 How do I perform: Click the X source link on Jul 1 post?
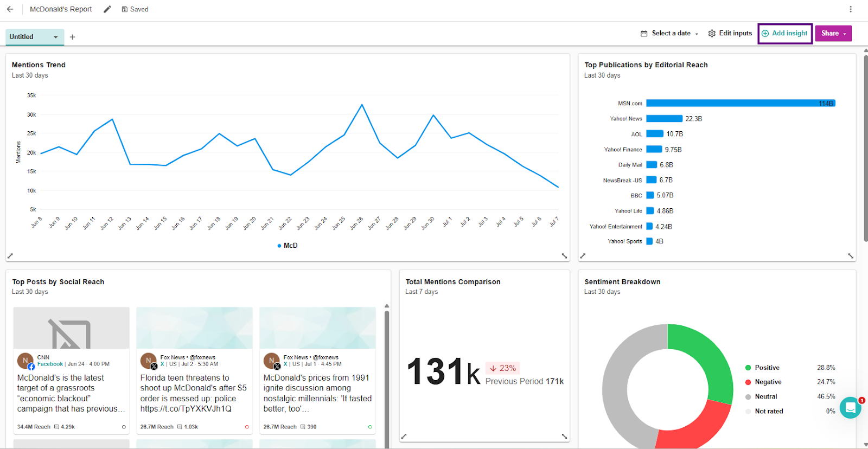[x=285, y=364]
